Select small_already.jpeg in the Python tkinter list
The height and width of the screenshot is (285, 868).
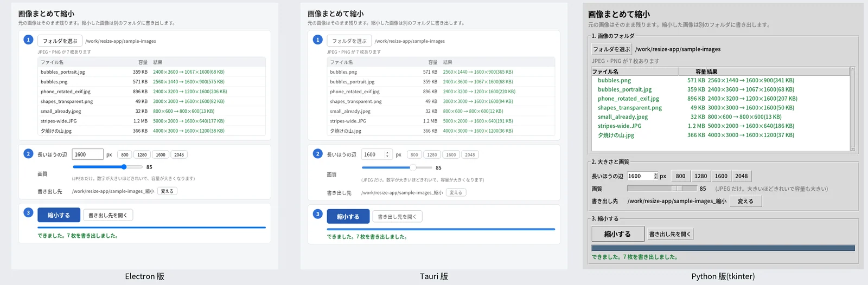click(x=720, y=116)
